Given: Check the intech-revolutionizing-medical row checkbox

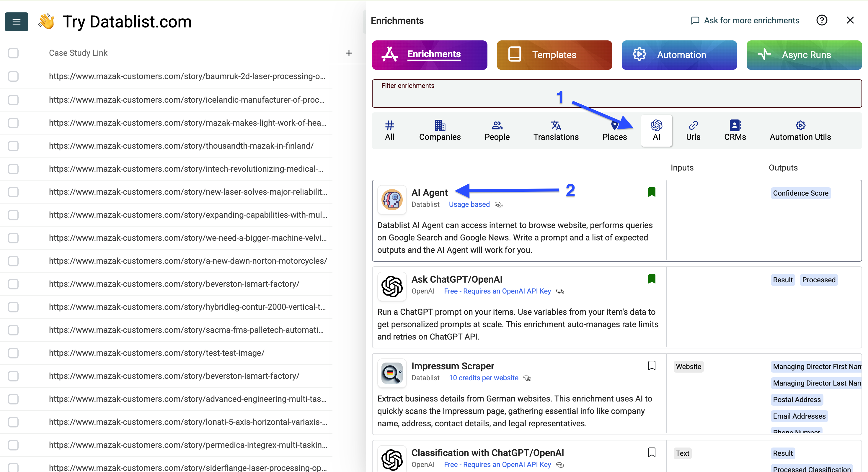Looking at the screenshot, I should click(13, 169).
